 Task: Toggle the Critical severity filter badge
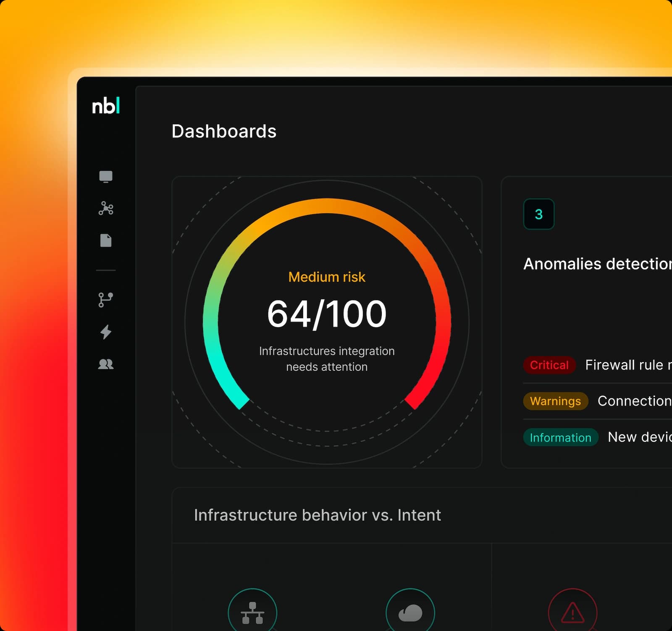click(x=549, y=365)
